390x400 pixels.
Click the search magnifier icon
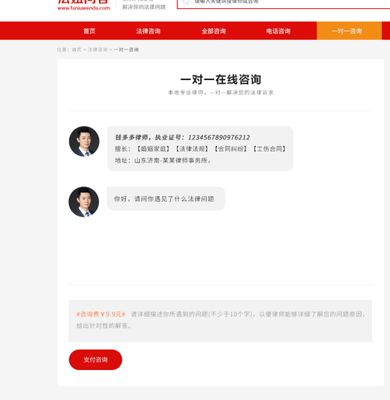[186, 2]
